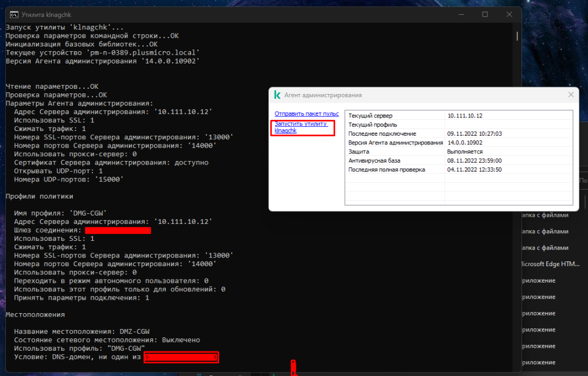Click the console line "Открывать UDP-порт: 1"
The width and height of the screenshot is (588, 376).
tap(58, 171)
